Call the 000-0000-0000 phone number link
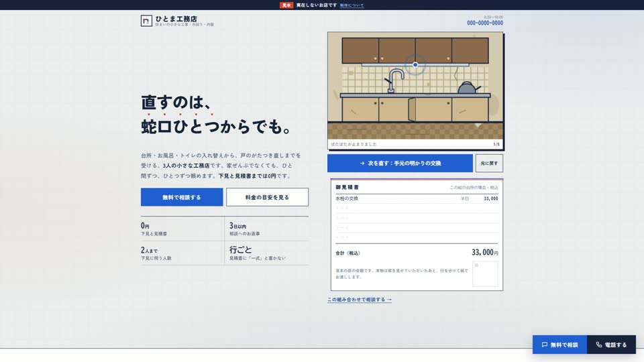 point(484,23)
